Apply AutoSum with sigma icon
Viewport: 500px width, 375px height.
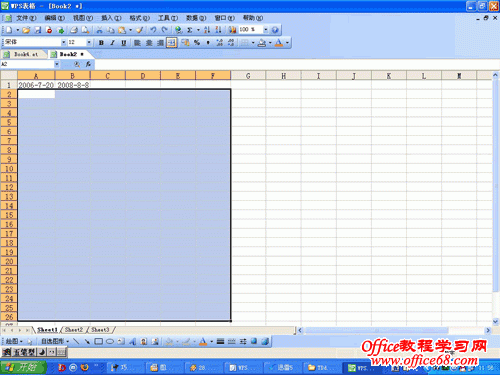pos(190,30)
